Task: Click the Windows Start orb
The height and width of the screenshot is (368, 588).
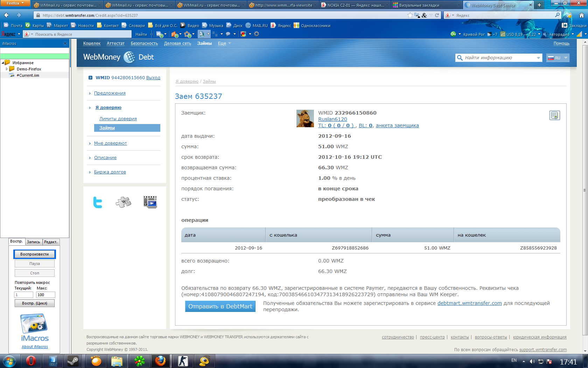Action: (x=9, y=361)
